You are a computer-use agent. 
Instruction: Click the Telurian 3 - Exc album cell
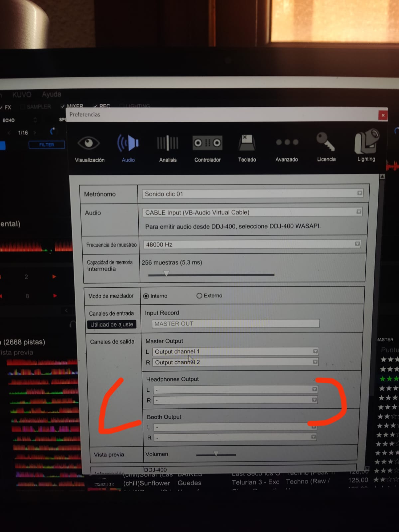click(x=255, y=482)
